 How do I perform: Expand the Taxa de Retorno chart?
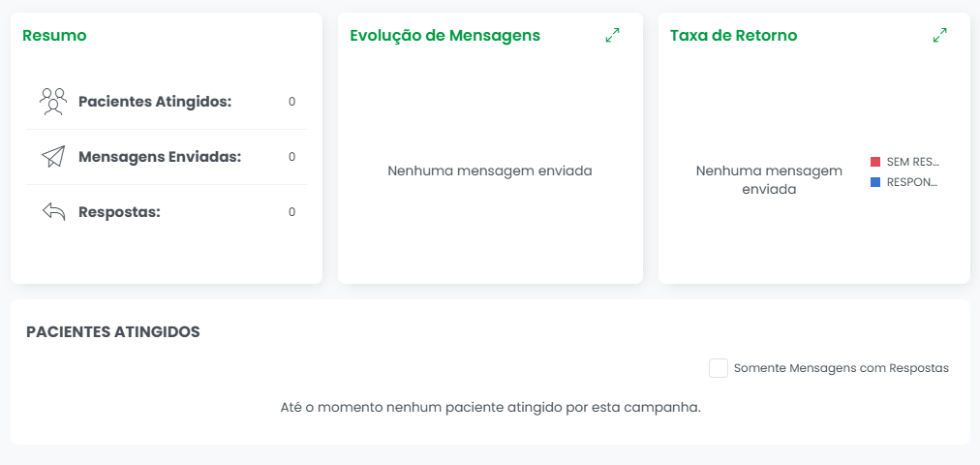pyautogui.click(x=940, y=36)
